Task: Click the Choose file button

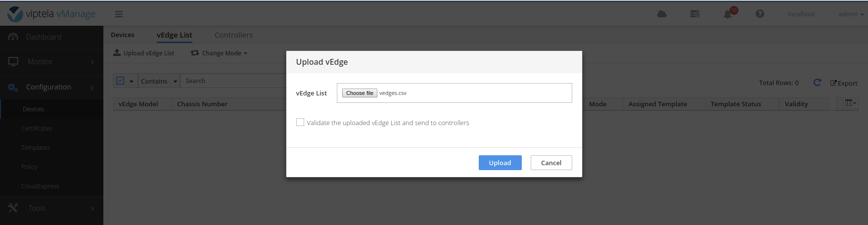Action: [x=360, y=93]
